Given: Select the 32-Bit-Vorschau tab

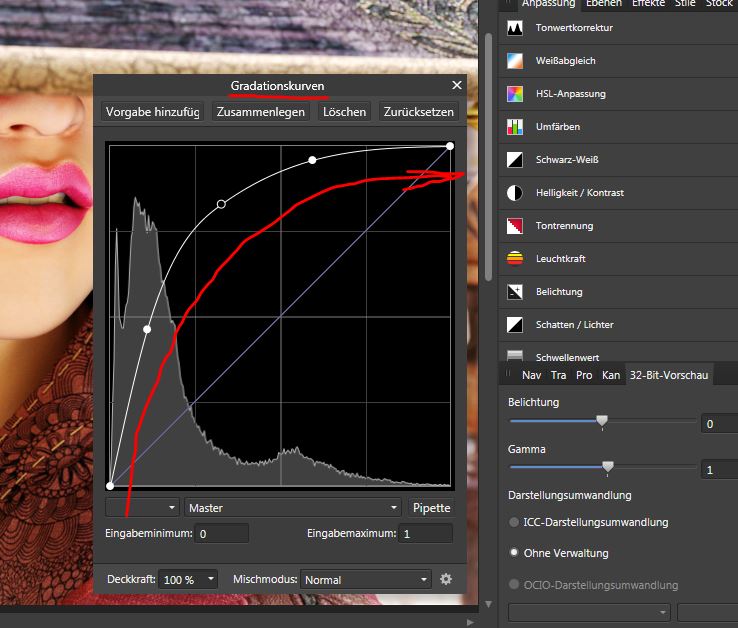Looking at the screenshot, I should tap(669, 375).
